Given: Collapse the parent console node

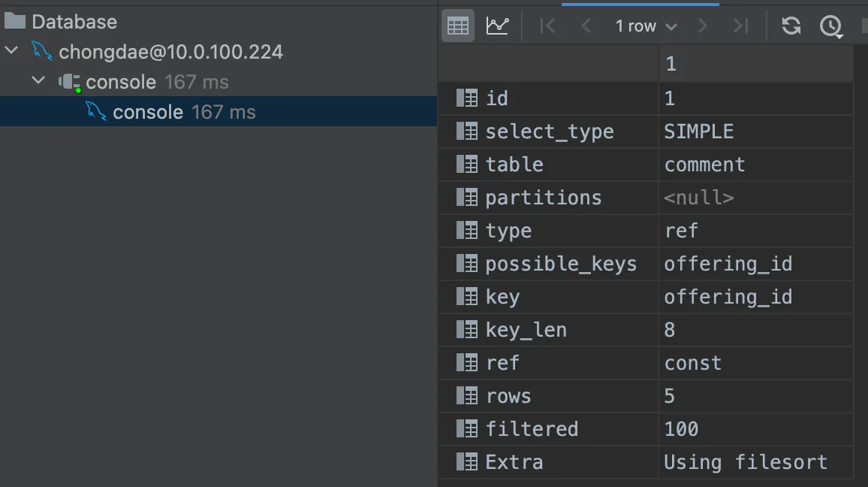Looking at the screenshot, I should coord(39,81).
